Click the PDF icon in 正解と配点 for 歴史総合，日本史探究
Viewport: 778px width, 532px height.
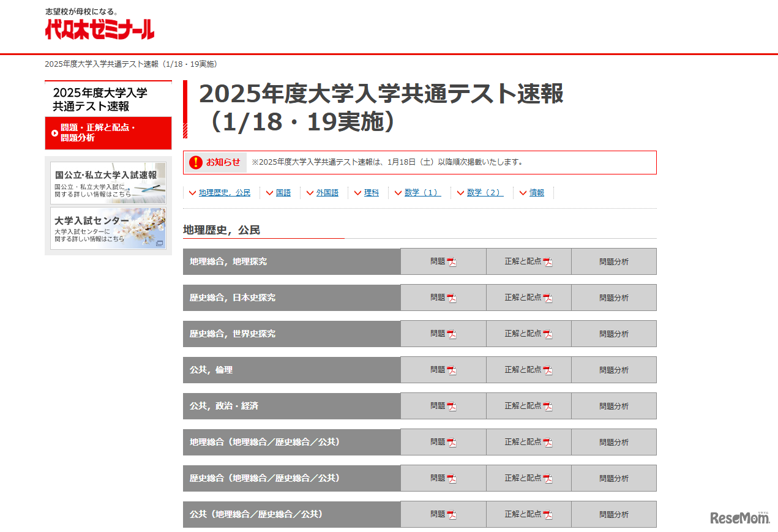(549, 297)
